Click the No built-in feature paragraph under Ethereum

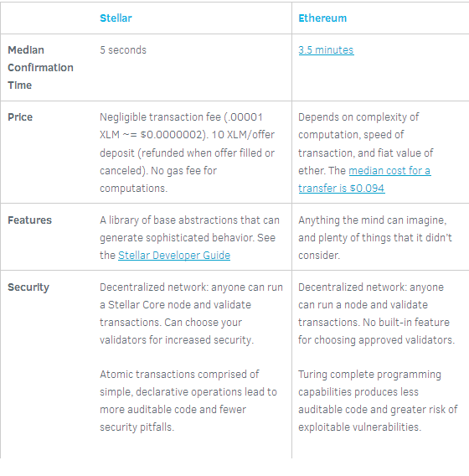pos(377,313)
